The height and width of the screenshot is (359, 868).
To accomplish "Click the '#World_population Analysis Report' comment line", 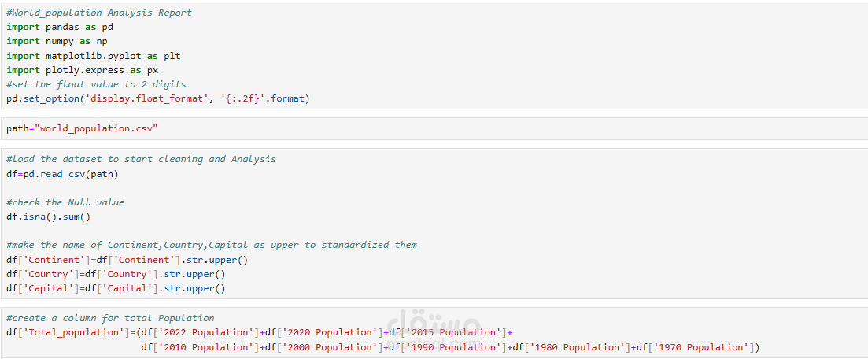I will [x=99, y=12].
